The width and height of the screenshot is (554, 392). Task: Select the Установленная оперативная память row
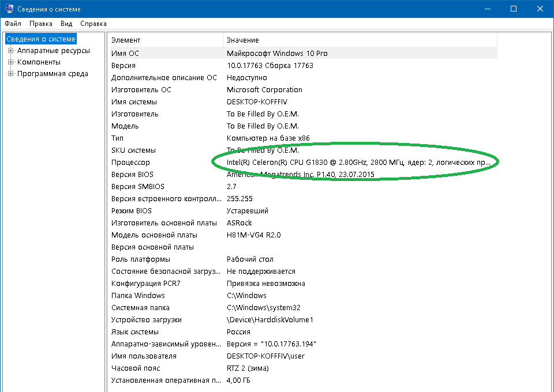tap(166, 380)
